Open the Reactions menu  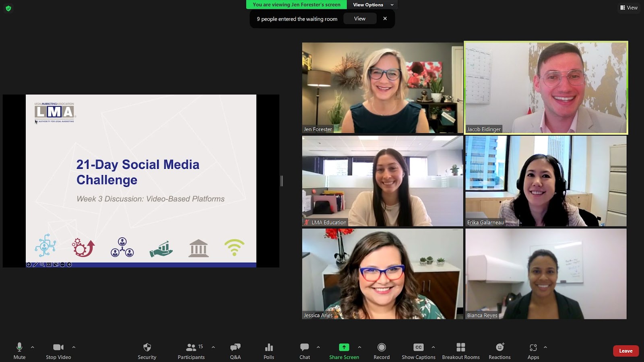(x=500, y=351)
